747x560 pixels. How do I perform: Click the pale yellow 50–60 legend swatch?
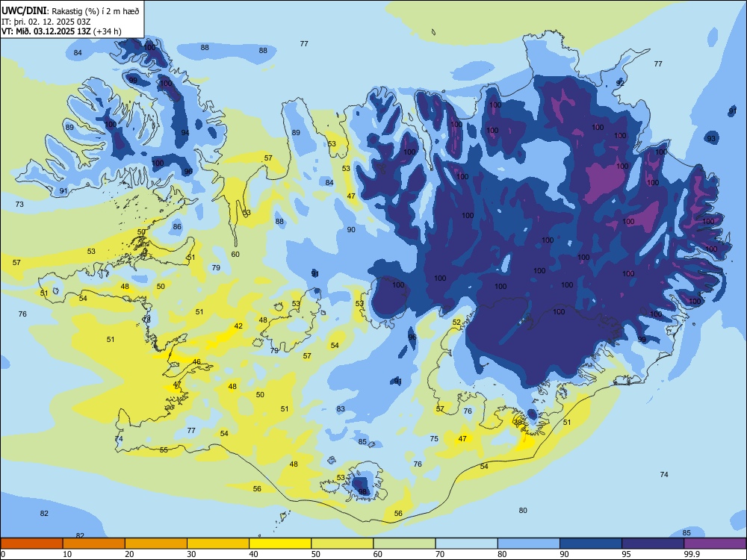pos(342,544)
